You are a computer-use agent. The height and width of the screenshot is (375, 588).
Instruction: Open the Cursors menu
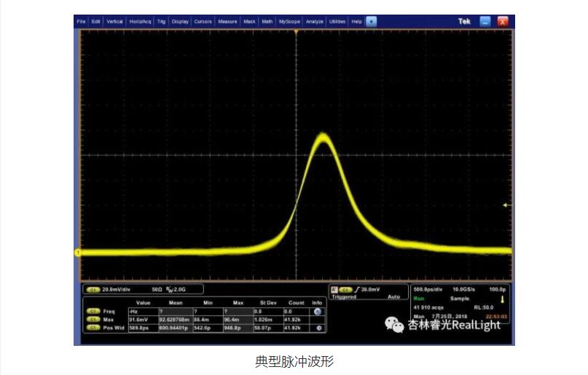pos(203,22)
